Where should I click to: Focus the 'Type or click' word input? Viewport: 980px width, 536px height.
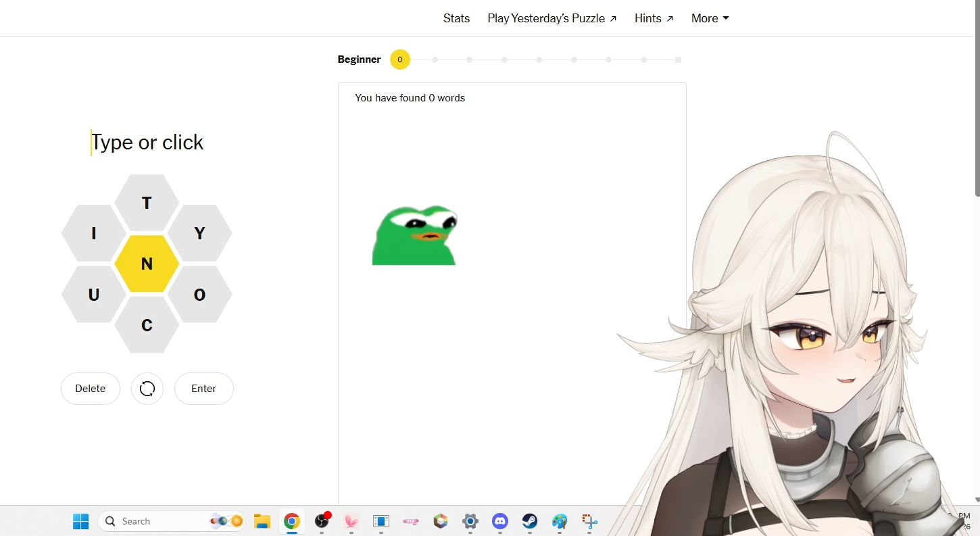(147, 142)
